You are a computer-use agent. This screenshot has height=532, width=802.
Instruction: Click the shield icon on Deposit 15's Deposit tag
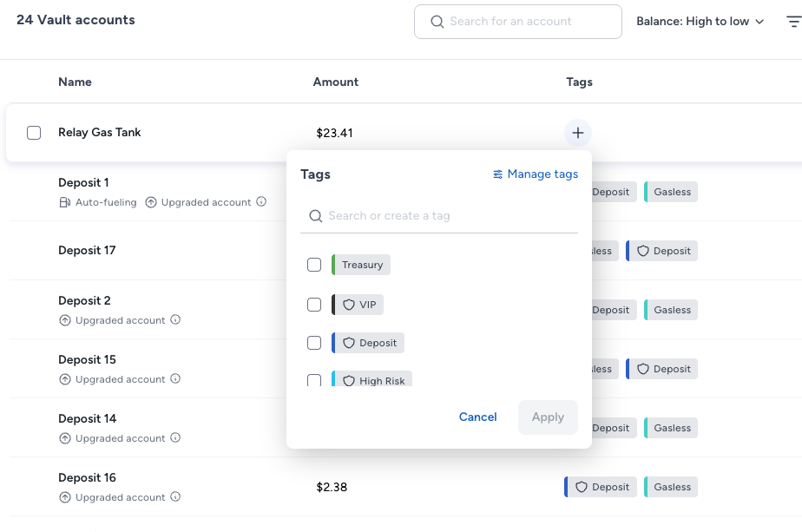coord(643,370)
